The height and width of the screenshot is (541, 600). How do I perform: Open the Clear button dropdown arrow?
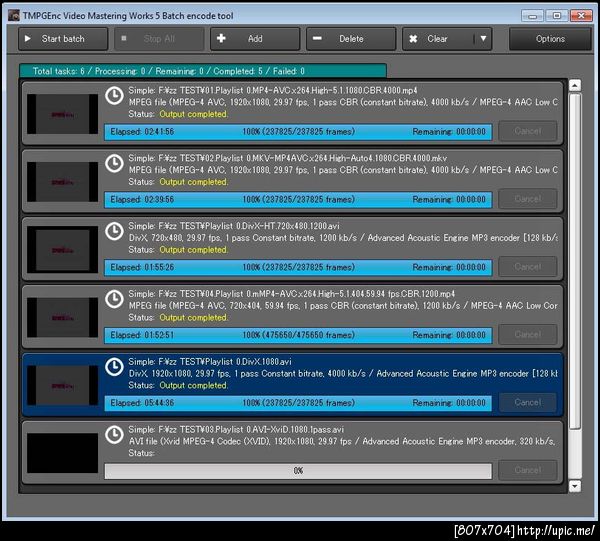click(x=483, y=39)
